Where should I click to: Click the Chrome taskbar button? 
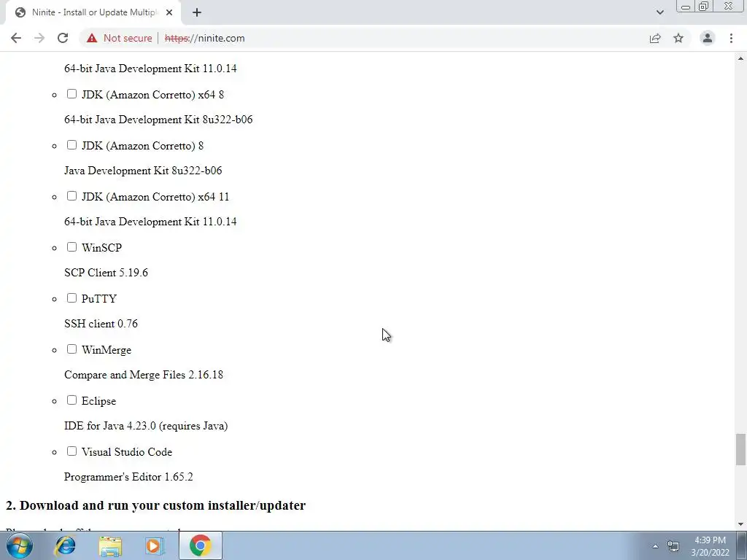pyautogui.click(x=200, y=545)
